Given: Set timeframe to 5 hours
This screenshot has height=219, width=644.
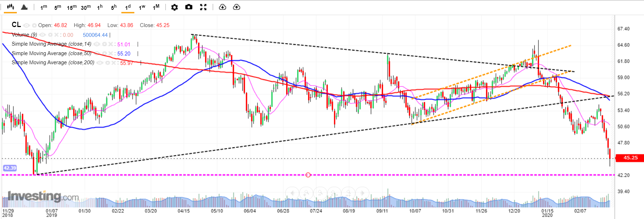Looking at the screenshot, I should 114,7.
